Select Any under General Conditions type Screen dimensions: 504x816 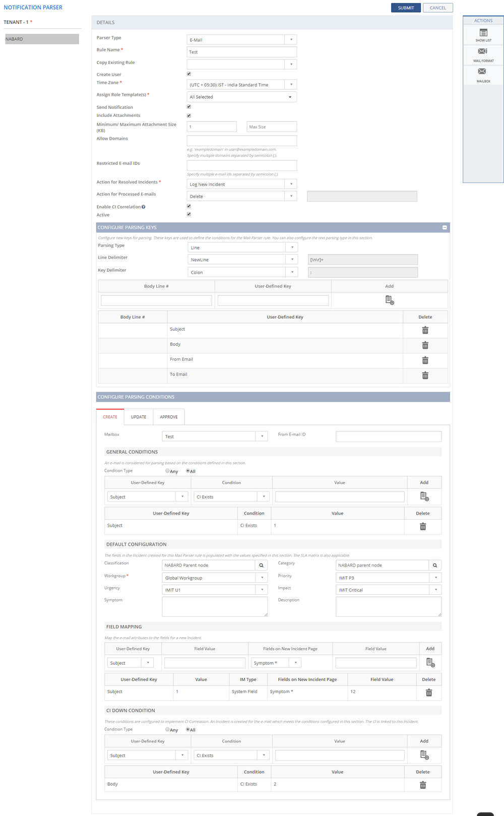[167, 471]
